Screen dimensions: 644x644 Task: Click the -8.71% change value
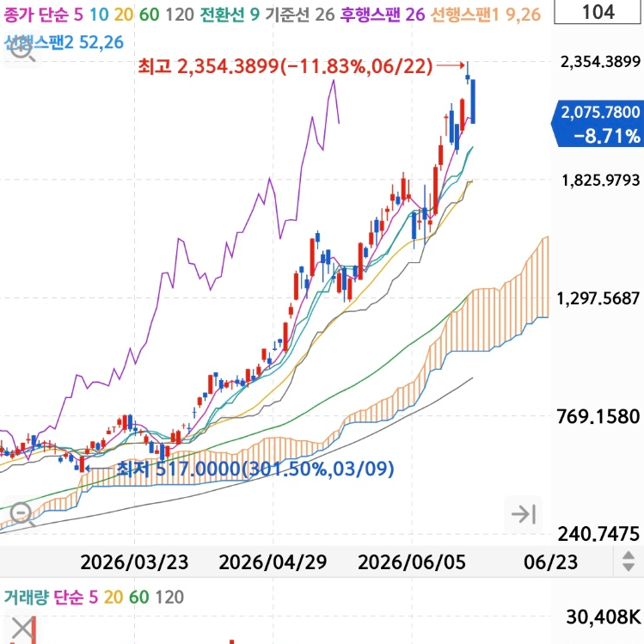click(607, 136)
